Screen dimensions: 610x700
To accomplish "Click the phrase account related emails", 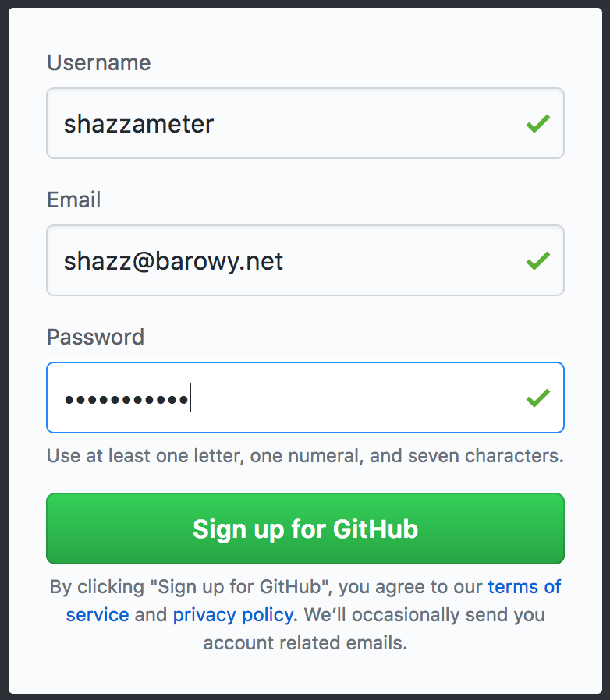I will coord(305,642).
